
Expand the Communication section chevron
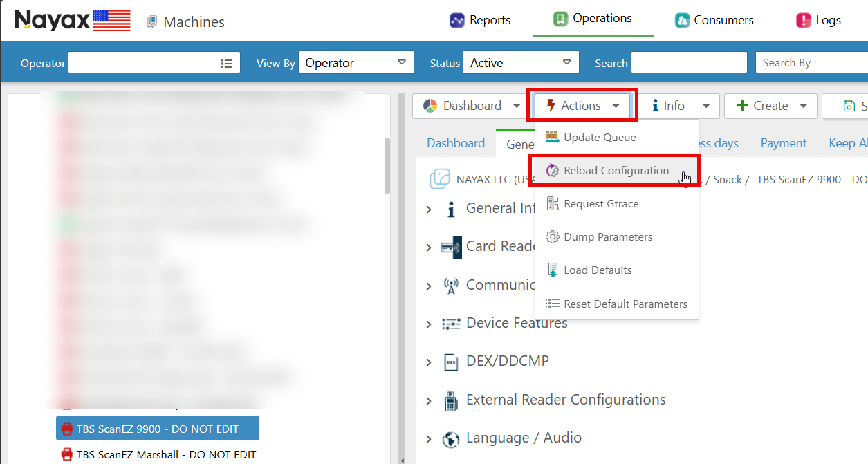click(x=429, y=286)
